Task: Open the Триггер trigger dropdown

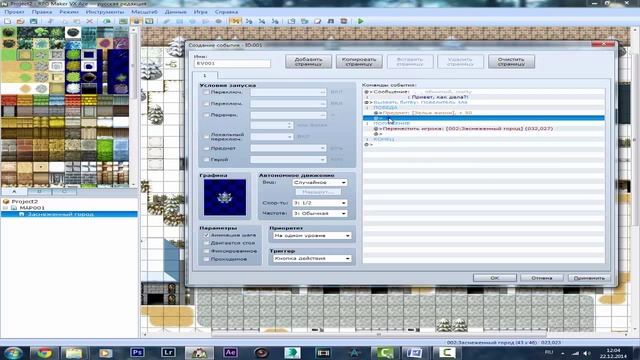Action: 311,258
